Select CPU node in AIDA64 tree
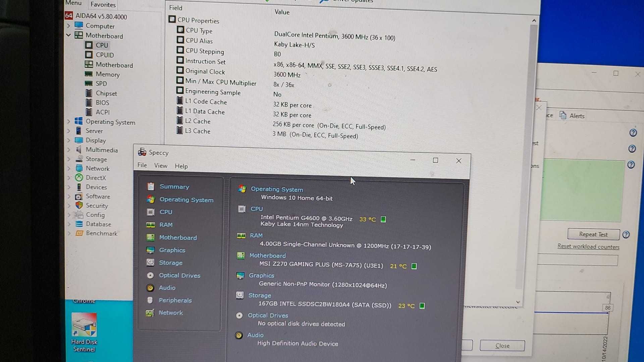The height and width of the screenshot is (362, 644). [x=102, y=45]
